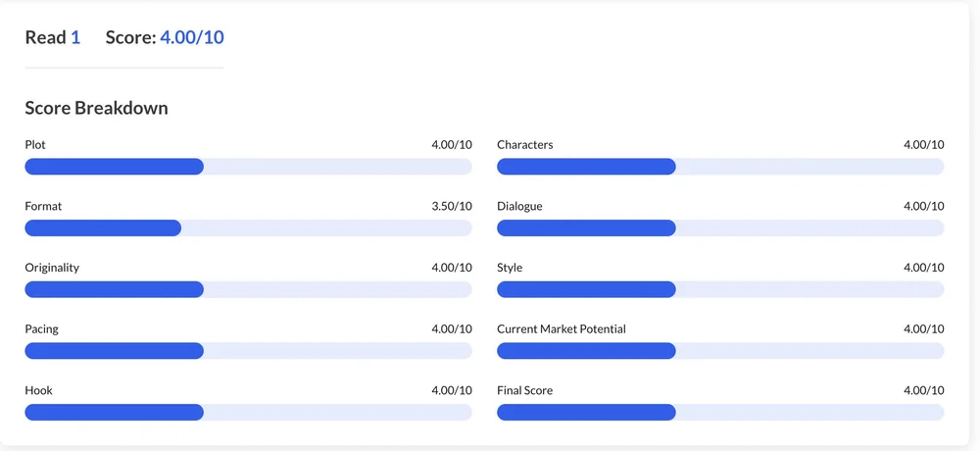Click the Originality category label

click(52, 268)
